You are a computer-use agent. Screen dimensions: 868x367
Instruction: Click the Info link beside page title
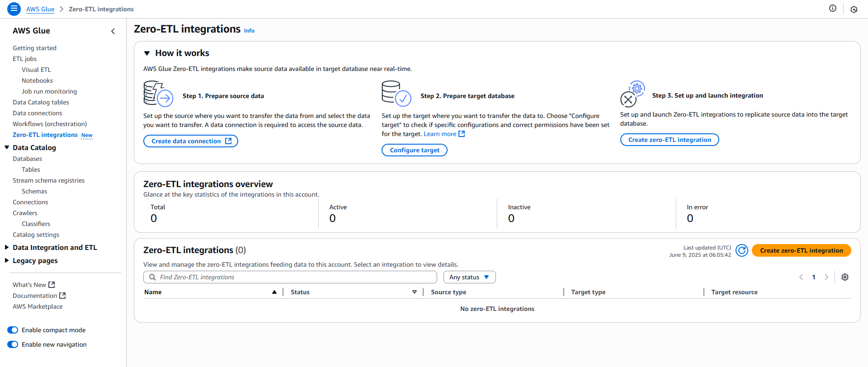tap(249, 31)
